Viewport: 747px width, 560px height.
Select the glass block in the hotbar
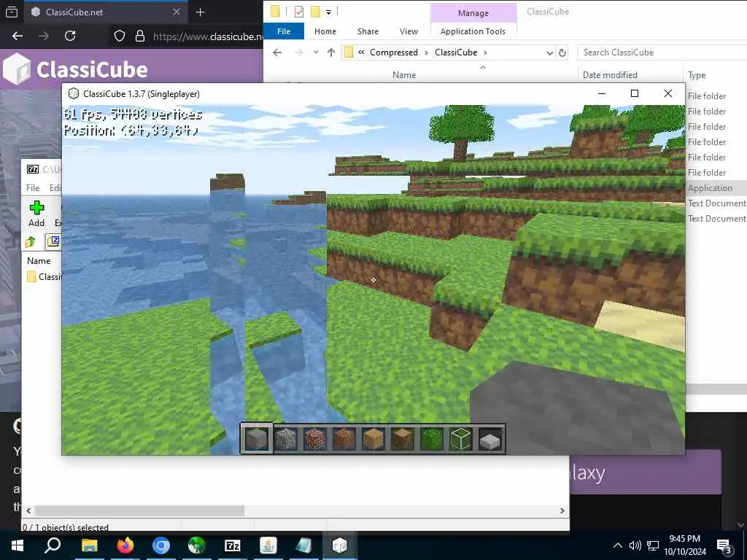[461, 438]
